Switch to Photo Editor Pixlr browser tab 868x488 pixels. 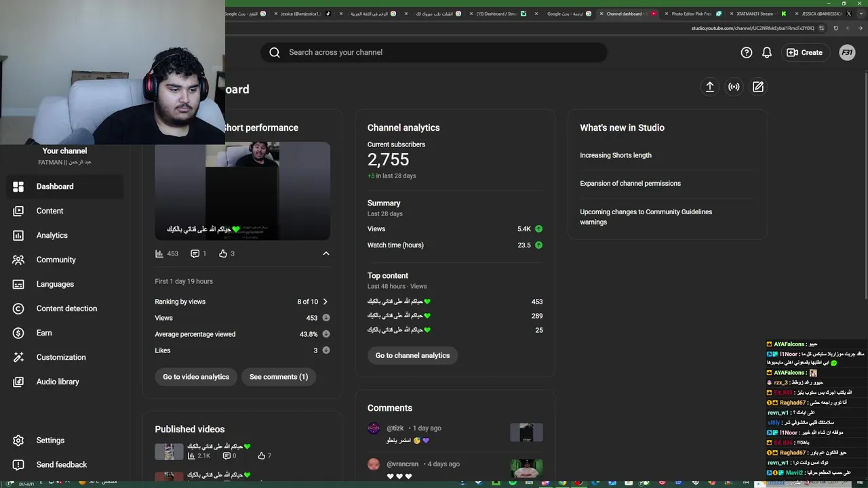click(x=693, y=14)
